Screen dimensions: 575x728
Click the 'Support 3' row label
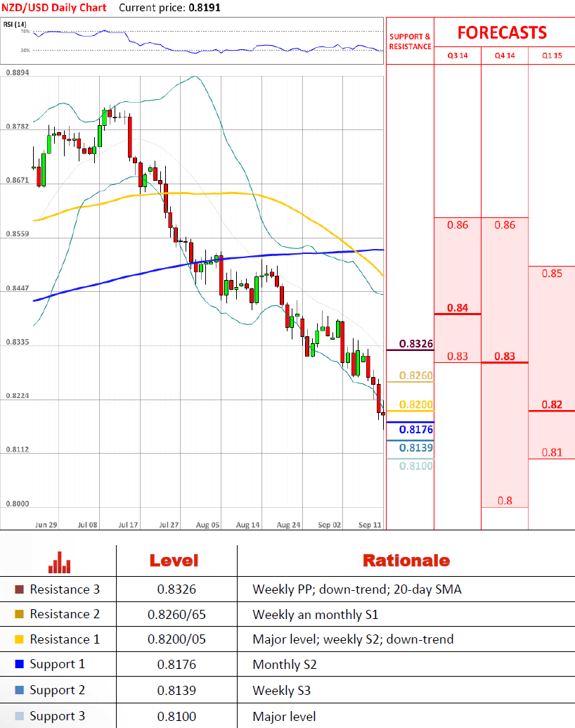(x=57, y=716)
